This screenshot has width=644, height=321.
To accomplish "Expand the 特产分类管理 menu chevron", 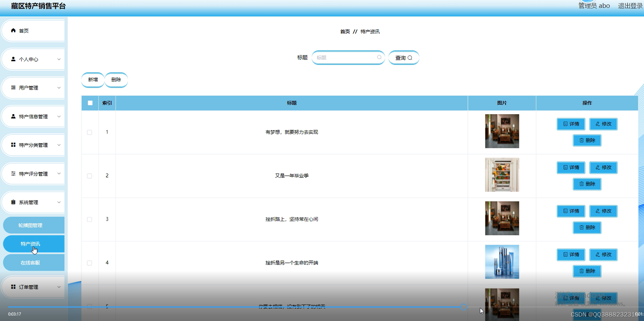I will (59, 145).
